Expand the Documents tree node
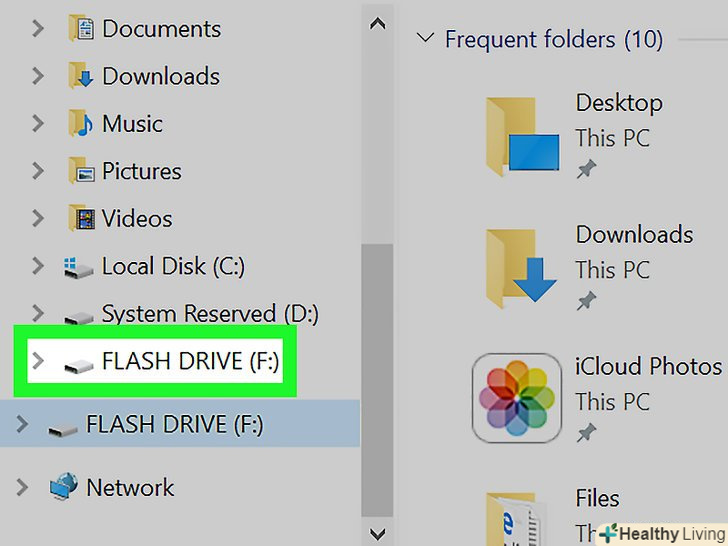728x546 pixels. click(x=38, y=28)
